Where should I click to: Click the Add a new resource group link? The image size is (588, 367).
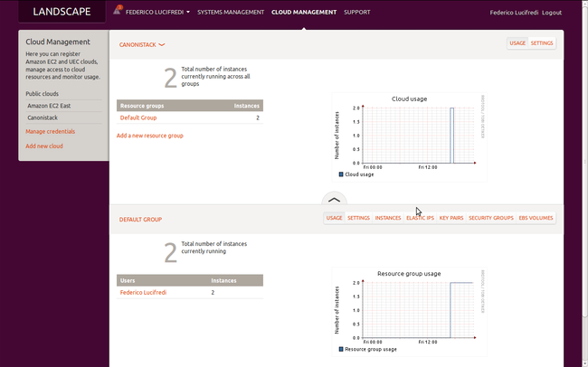pos(150,136)
